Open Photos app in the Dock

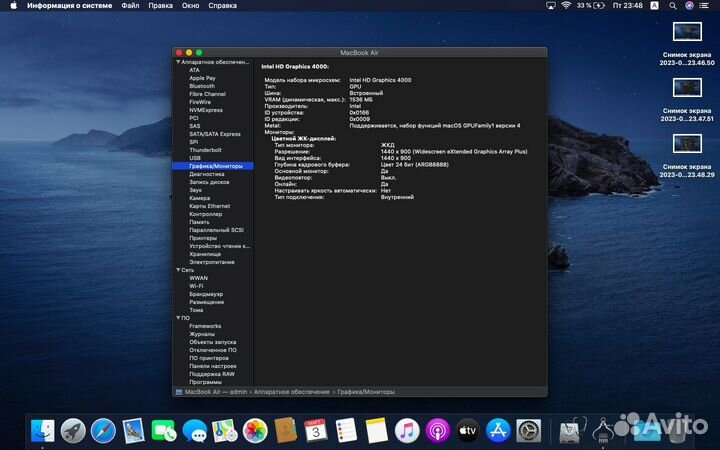[255, 431]
